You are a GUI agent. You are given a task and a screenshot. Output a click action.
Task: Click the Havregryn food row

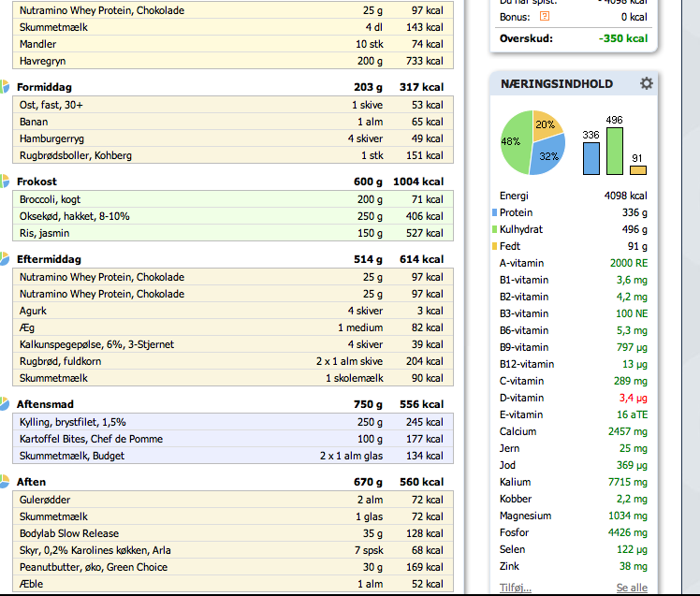pyautogui.click(x=233, y=61)
